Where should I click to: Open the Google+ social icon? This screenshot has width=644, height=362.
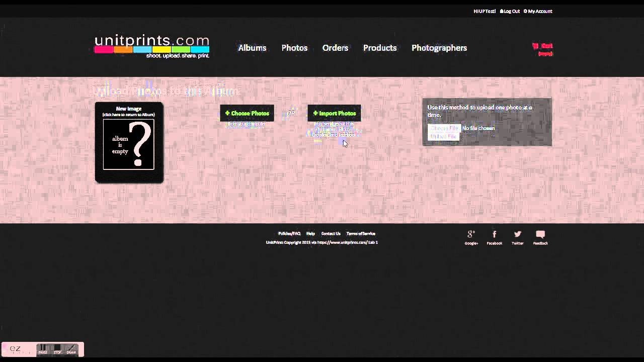471,234
